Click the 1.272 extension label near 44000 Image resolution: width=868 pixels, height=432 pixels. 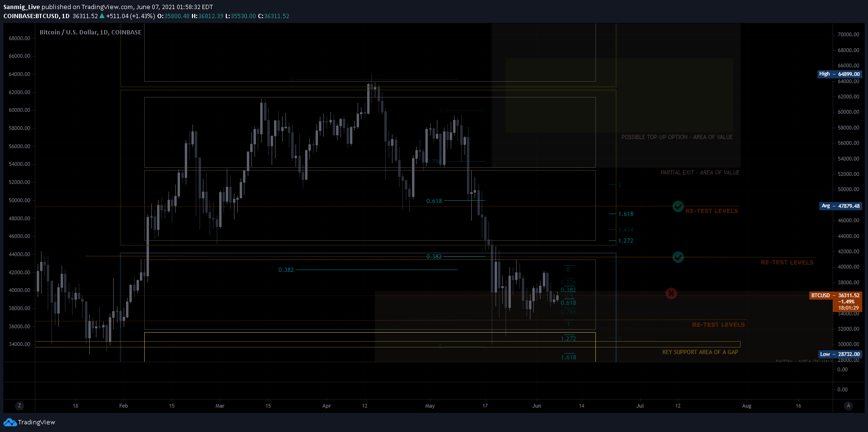tap(625, 241)
